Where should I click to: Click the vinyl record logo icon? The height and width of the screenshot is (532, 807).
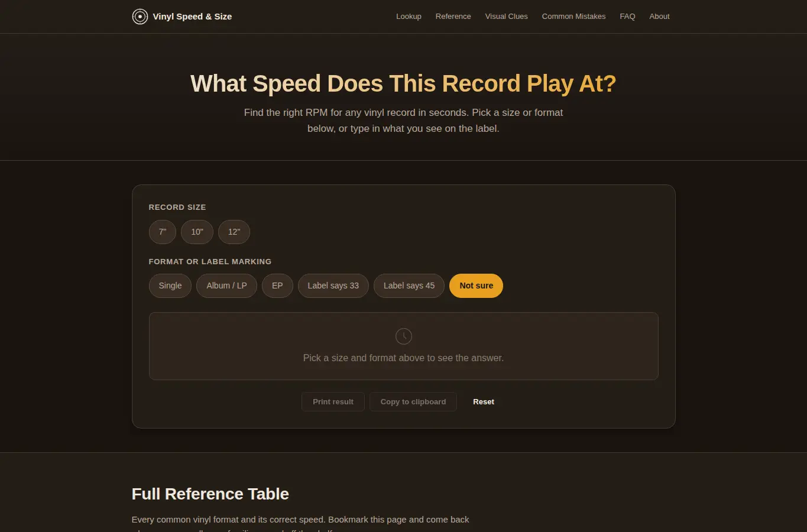point(140,17)
